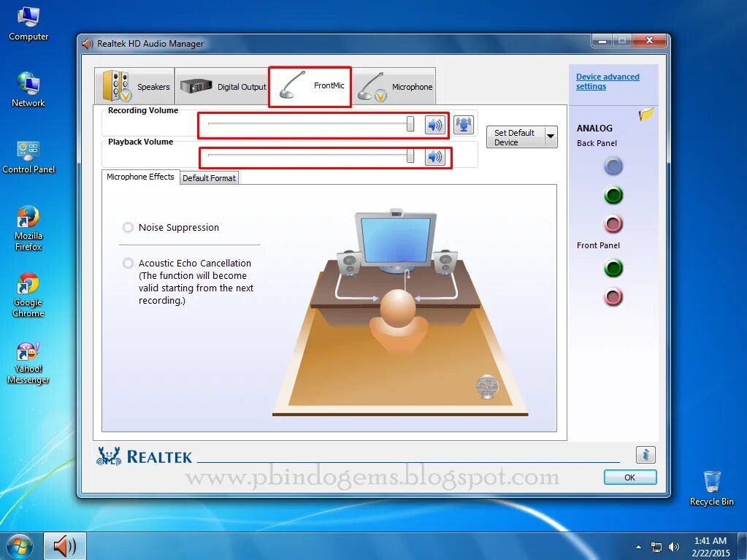
Task: Switch to the Microphone tab
Action: [394, 86]
